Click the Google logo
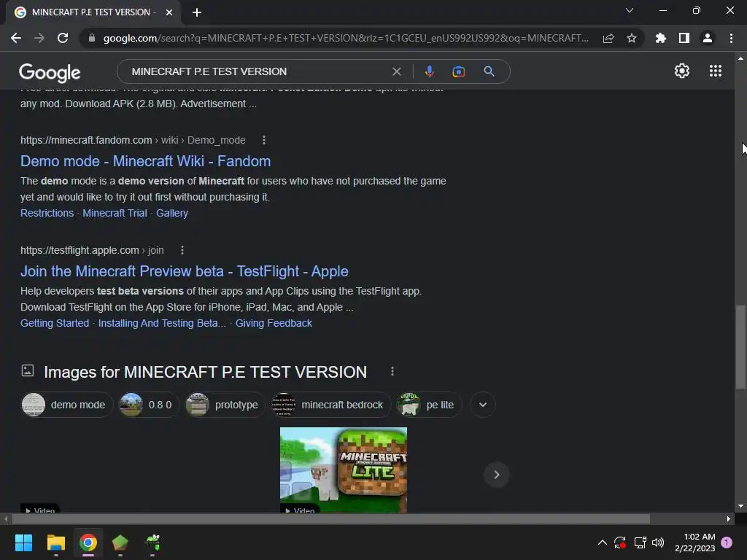Image resolution: width=747 pixels, height=560 pixels. tap(50, 72)
